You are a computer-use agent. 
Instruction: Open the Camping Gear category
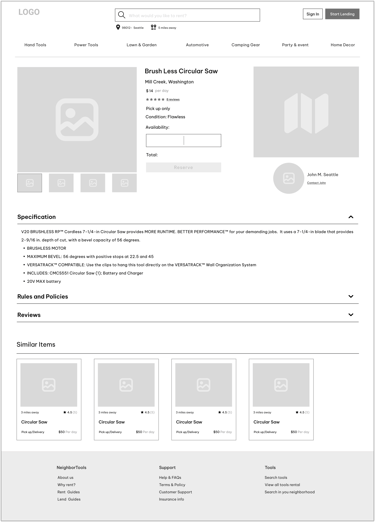[246, 45]
